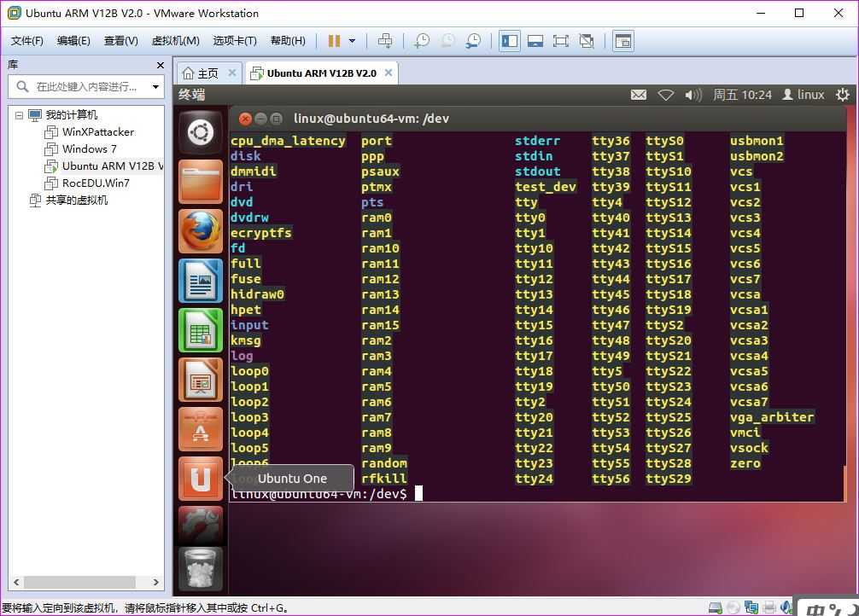
Task: Open the 虚拟机(M) menu
Action: (x=175, y=41)
